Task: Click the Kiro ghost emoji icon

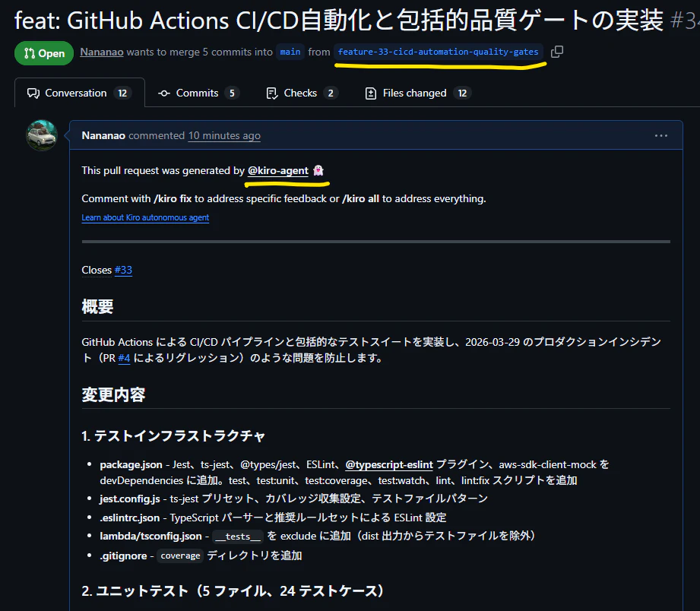Action: (x=318, y=170)
